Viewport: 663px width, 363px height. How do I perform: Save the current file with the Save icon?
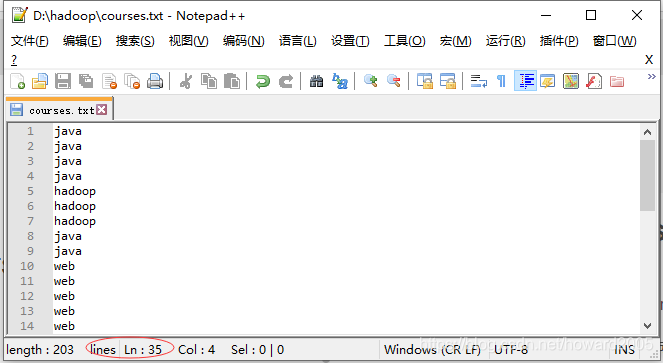point(63,81)
